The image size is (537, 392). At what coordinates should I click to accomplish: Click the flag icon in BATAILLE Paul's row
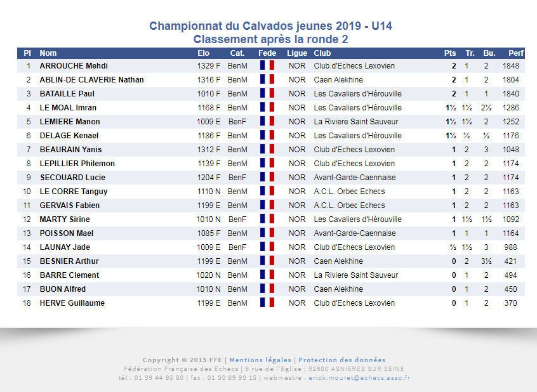pyautogui.click(x=267, y=94)
